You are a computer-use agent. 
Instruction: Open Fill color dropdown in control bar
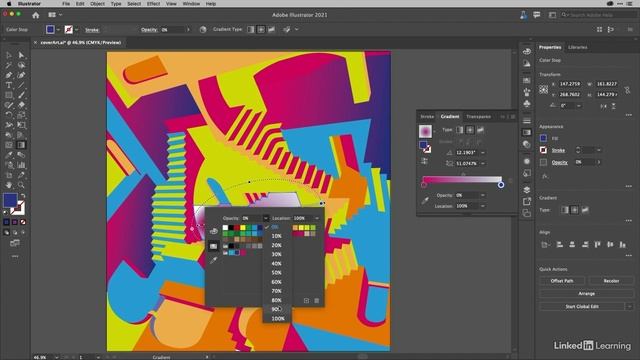pyautogui.click(x=58, y=29)
